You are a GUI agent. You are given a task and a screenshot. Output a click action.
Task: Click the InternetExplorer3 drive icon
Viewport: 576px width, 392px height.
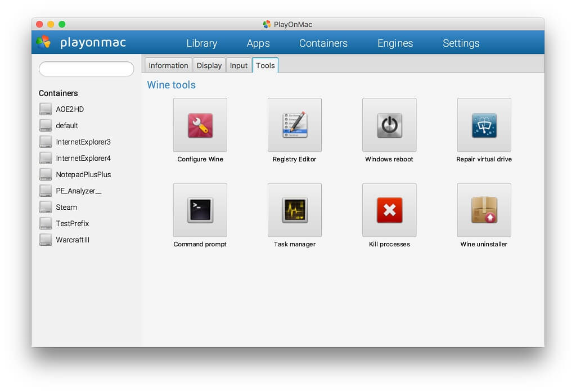click(46, 142)
